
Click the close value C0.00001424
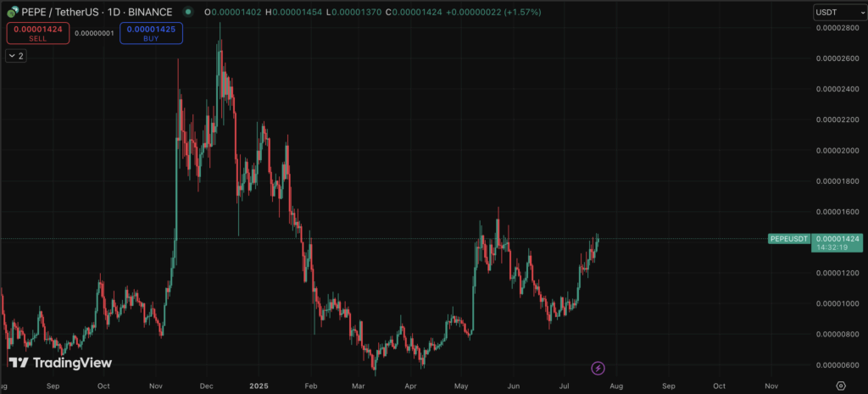pos(414,12)
